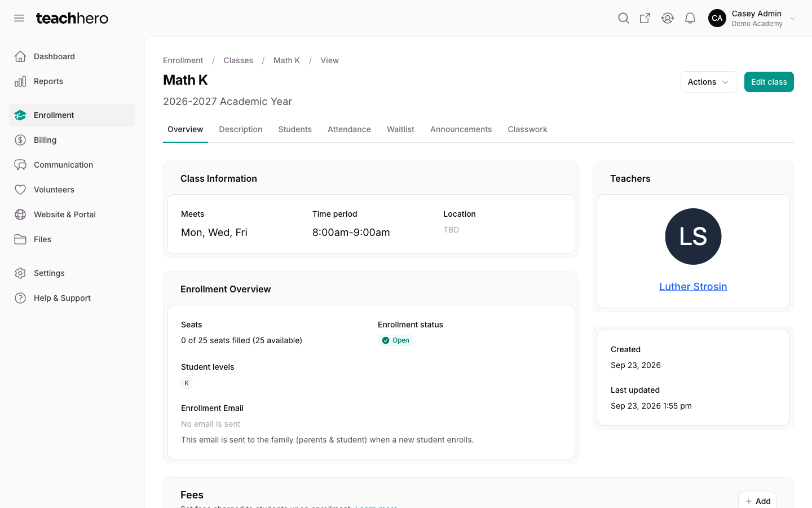
Task: Open Files in sidebar
Action: tap(72, 239)
